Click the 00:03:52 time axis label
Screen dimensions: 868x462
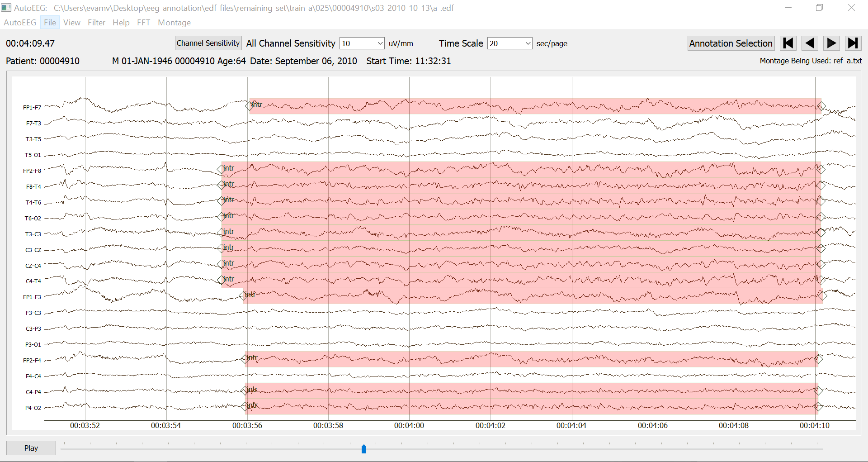pyautogui.click(x=85, y=426)
